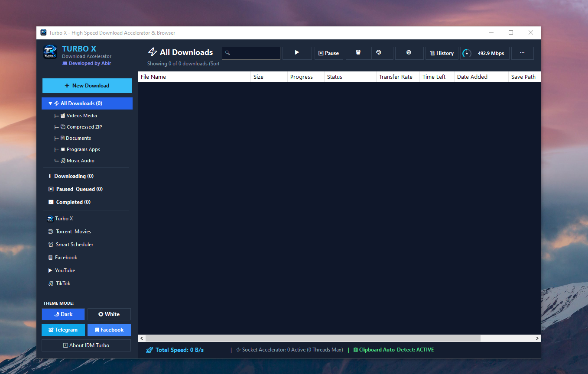588x374 pixels.
Task: Show the Paused Queued (0) list
Action: 75,189
